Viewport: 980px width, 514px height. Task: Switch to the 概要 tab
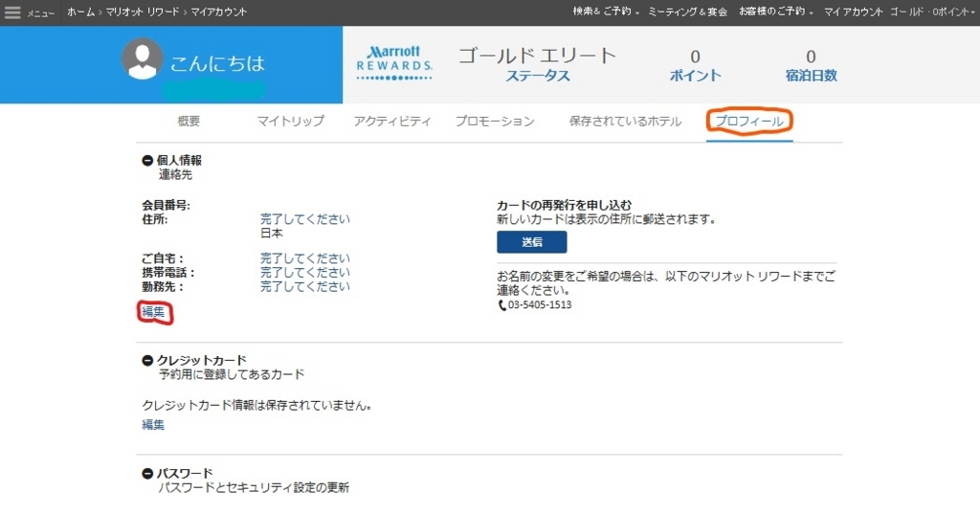pyautogui.click(x=189, y=122)
